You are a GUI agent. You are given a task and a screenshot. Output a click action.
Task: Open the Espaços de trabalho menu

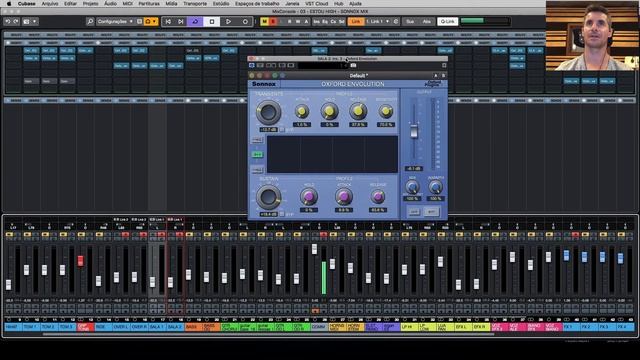point(257,4)
